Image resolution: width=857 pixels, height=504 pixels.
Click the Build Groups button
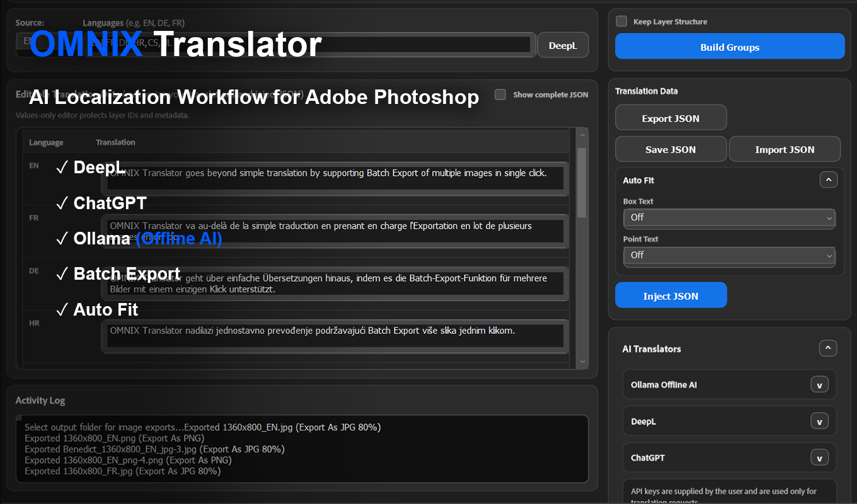[x=730, y=47]
